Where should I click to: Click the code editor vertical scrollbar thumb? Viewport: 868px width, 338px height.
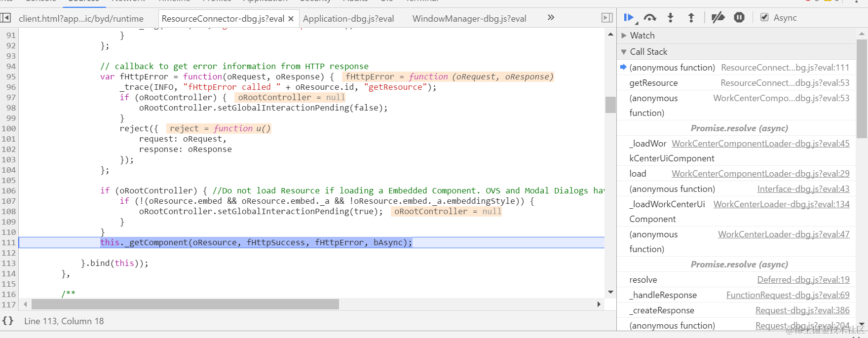coord(610,105)
